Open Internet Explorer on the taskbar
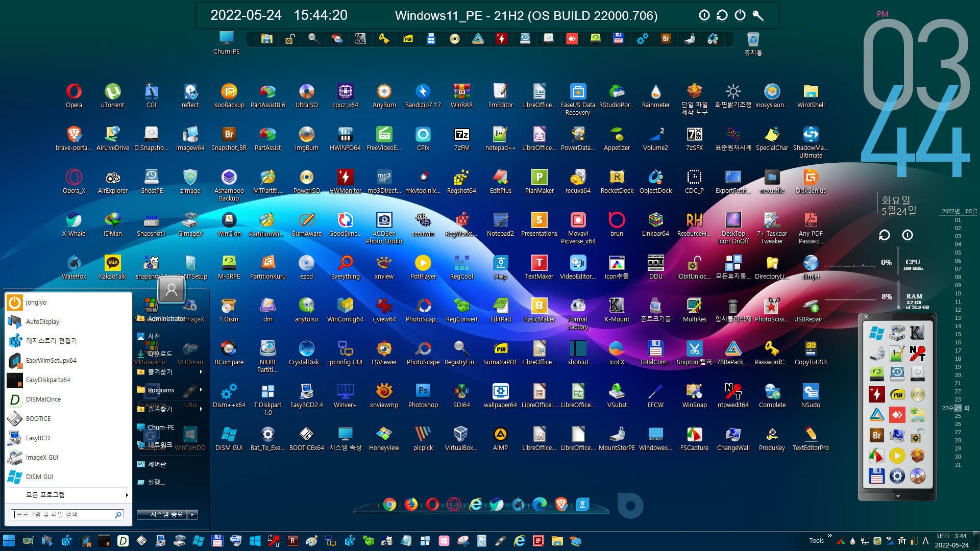This screenshot has height=551, width=980. click(x=519, y=541)
